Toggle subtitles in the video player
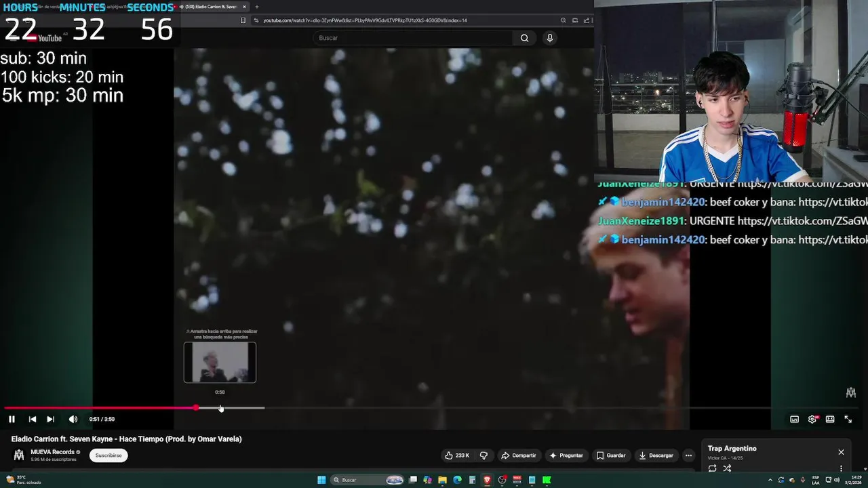The height and width of the screenshot is (488, 868). (794, 420)
